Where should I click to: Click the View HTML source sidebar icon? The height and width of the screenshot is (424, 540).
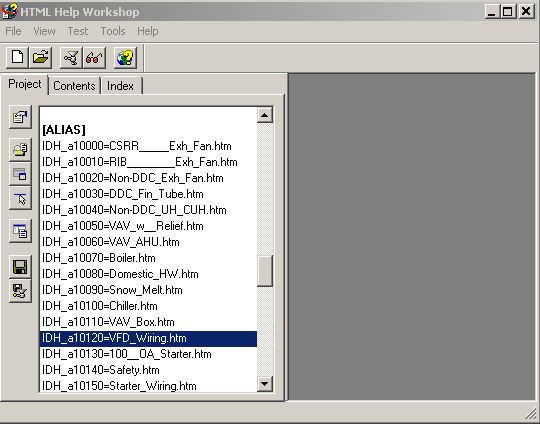(20, 230)
